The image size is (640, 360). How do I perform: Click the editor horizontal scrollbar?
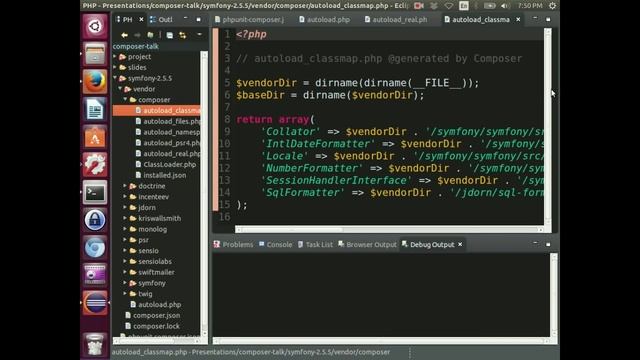(389, 230)
